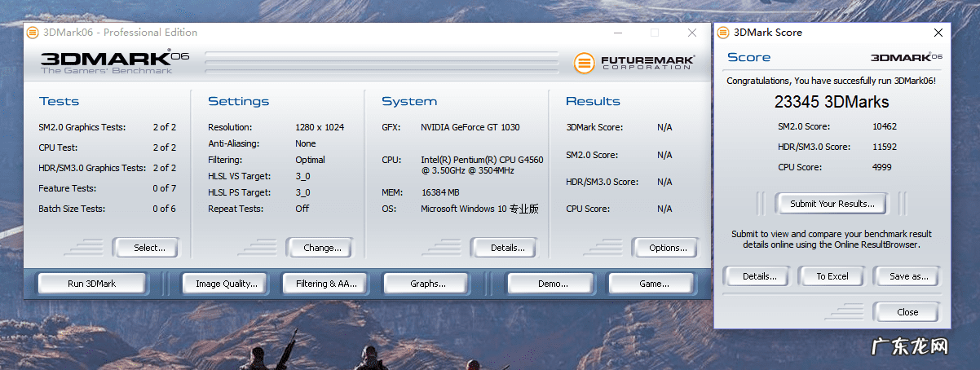Click Submit Your Results... button
Viewport: 980px width, 370px height.
tap(832, 204)
